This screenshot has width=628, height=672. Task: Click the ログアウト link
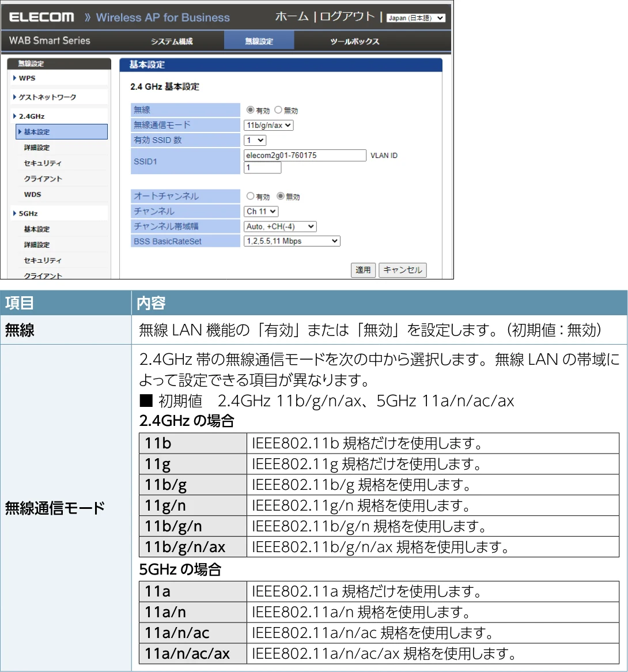[347, 17]
